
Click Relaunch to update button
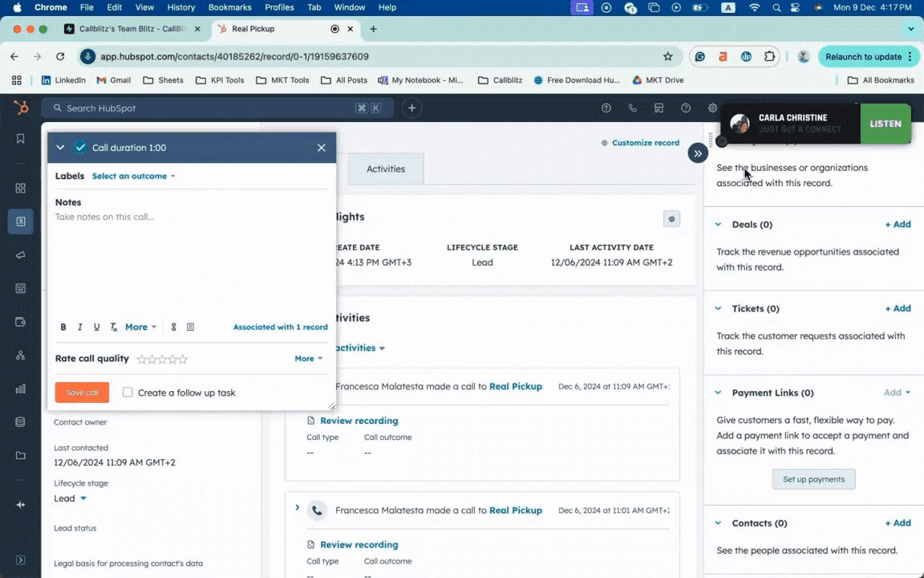869,57
